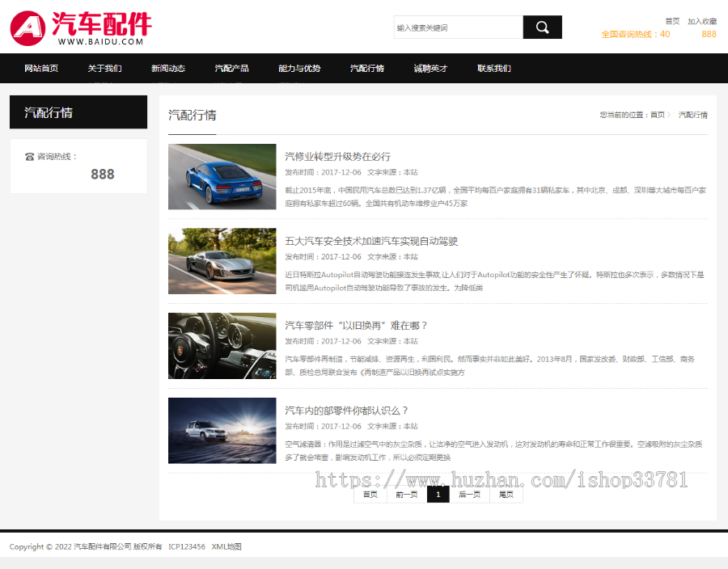Open the 诚聘英才 nav item
Viewport: 728px width, 569px height.
coord(430,68)
